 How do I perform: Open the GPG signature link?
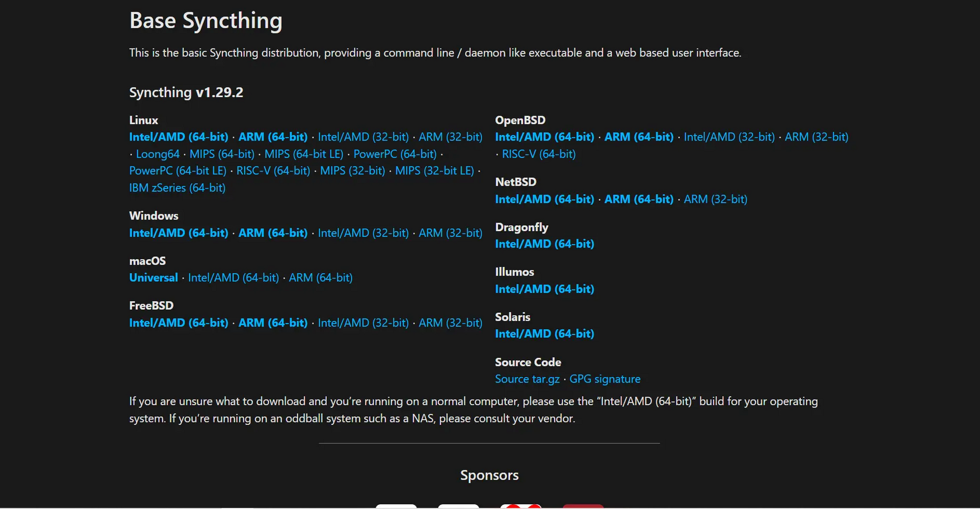[x=605, y=379]
